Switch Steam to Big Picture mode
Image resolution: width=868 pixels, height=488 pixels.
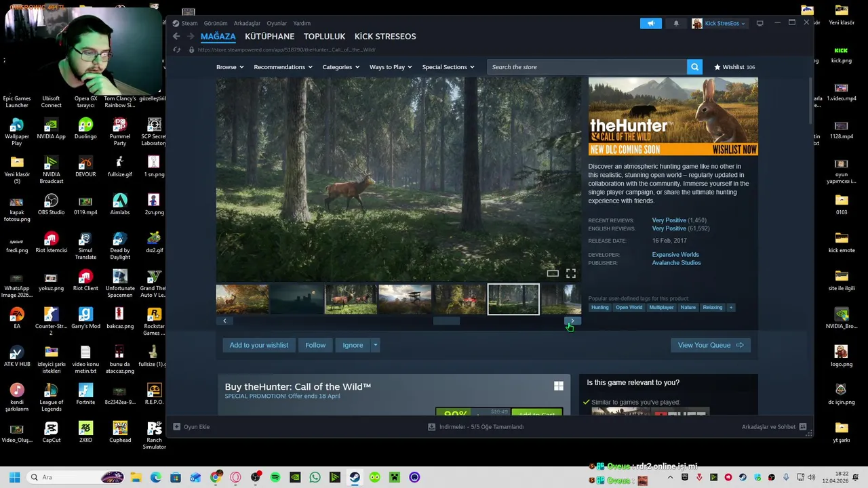click(759, 23)
